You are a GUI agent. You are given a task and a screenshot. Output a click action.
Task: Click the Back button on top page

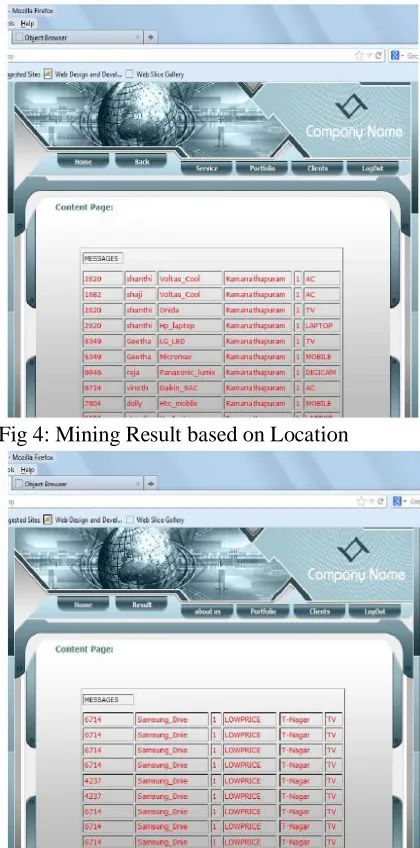142,161
